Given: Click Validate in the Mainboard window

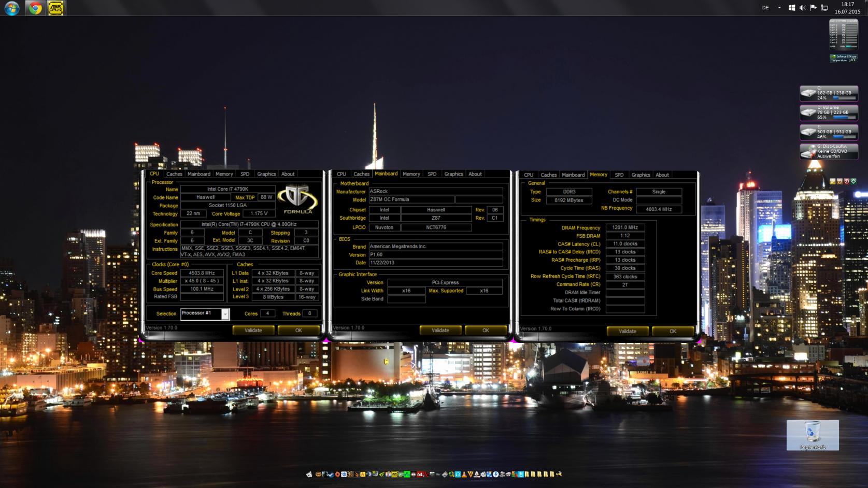Looking at the screenshot, I should point(440,331).
